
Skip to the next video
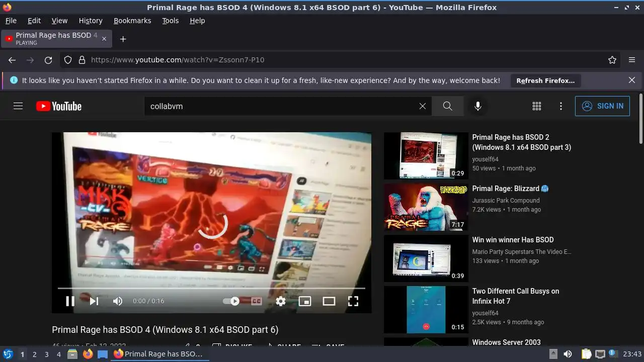(x=94, y=301)
